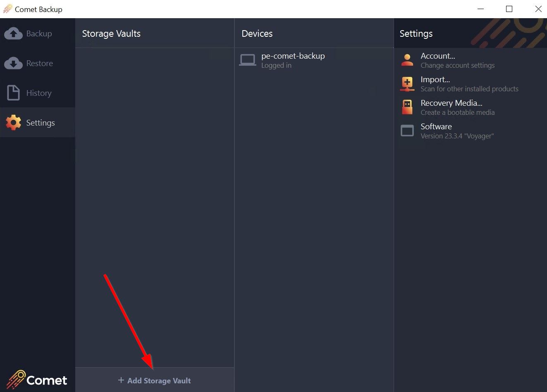Click the Storage Vaults panel heading
Image resolution: width=547 pixels, height=392 pixels.
(x=111, y=33)
